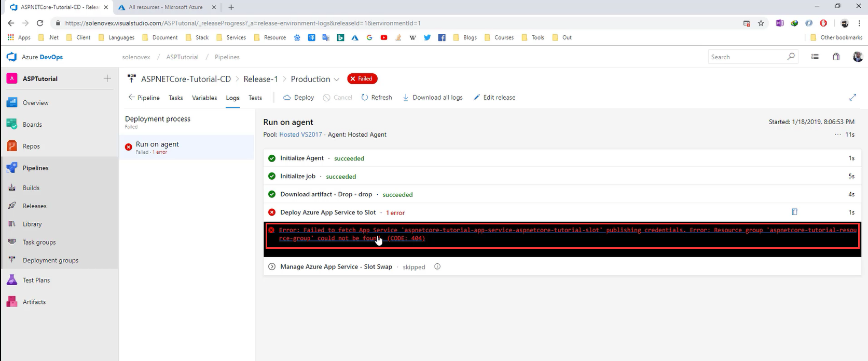Open the Bing bookmark icon
Image resolution: width=868 pixels, height=361 pixels.
click(340, 37)
